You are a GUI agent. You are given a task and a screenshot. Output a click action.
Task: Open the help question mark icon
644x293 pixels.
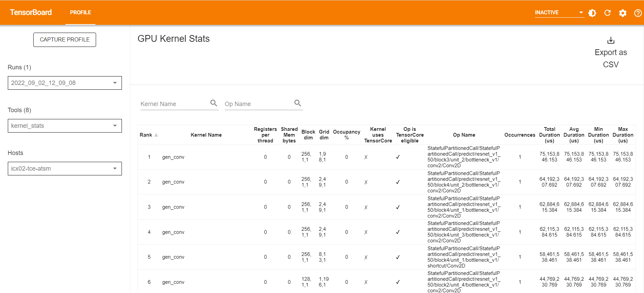pyautogui.click(x=638, y=13)
